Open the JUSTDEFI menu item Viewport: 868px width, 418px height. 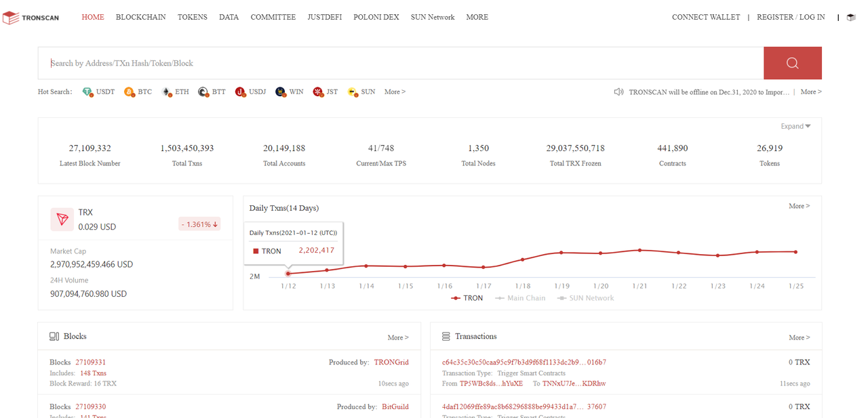coord(325,17)
